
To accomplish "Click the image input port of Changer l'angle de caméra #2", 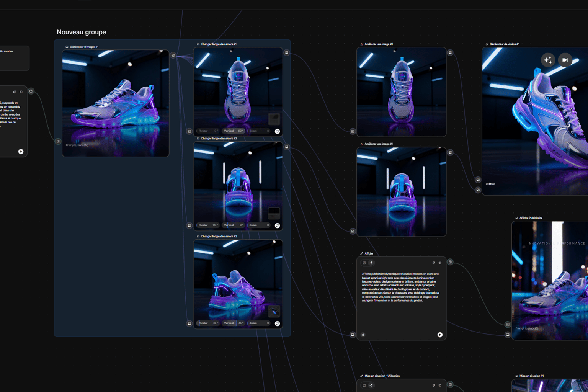I will tap(189, 225).
